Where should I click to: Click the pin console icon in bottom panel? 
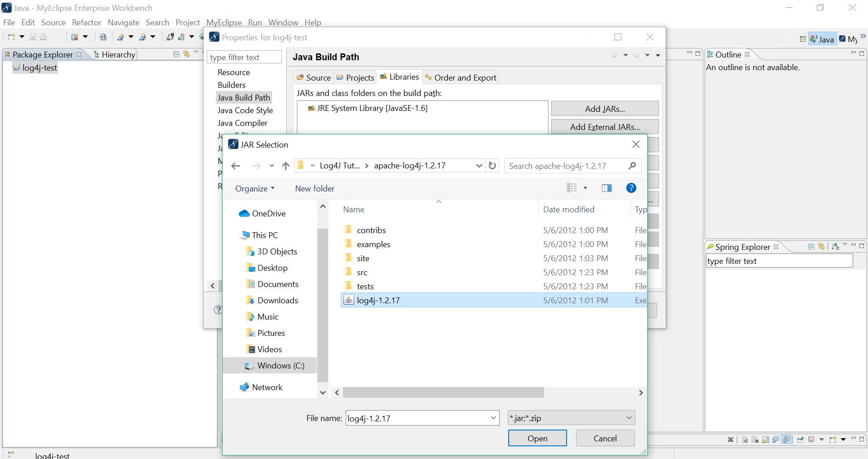[x=800, y=440]
